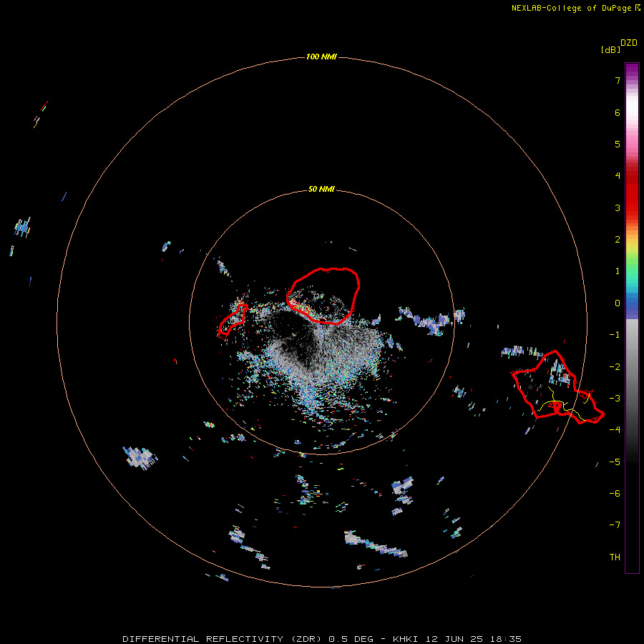
Task: Click the red island outline at right
Action: coord(557,387)
